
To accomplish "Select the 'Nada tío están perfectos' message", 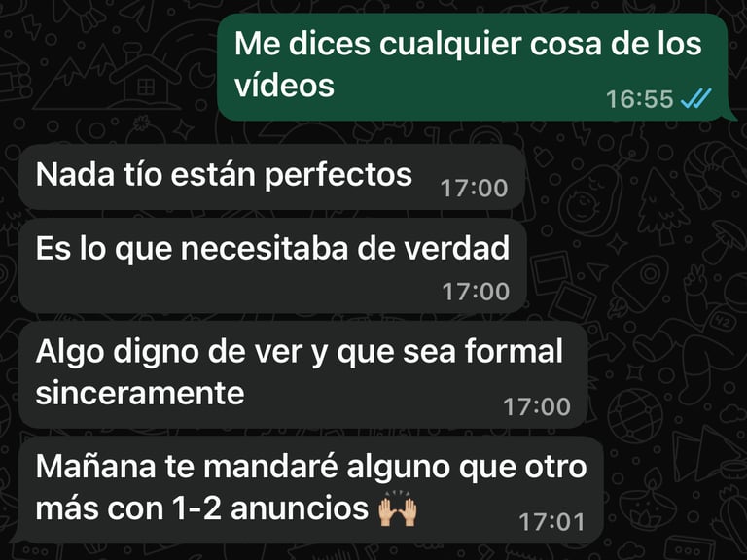I will click(x=271, y=177).
